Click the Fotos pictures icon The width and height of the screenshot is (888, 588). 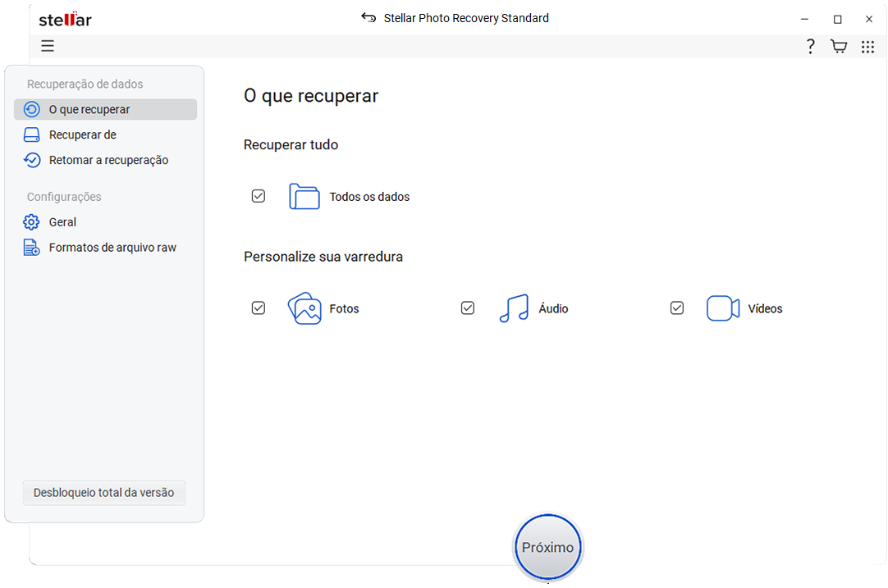tap(304, 308)
